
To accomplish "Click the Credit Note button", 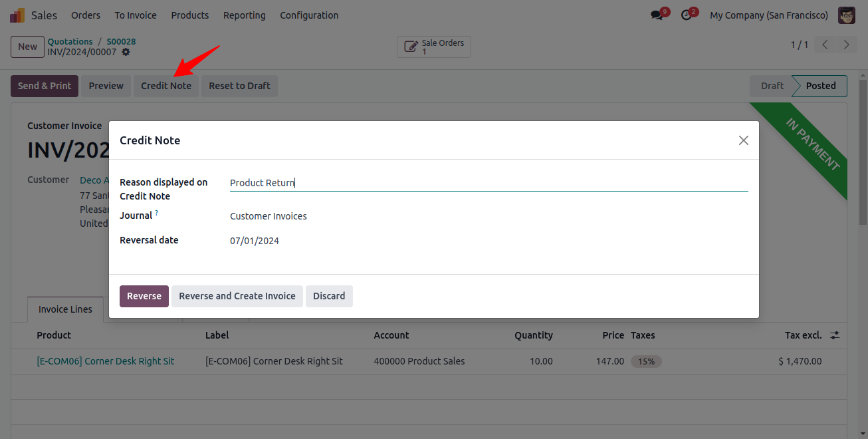I will pos(166,86).
